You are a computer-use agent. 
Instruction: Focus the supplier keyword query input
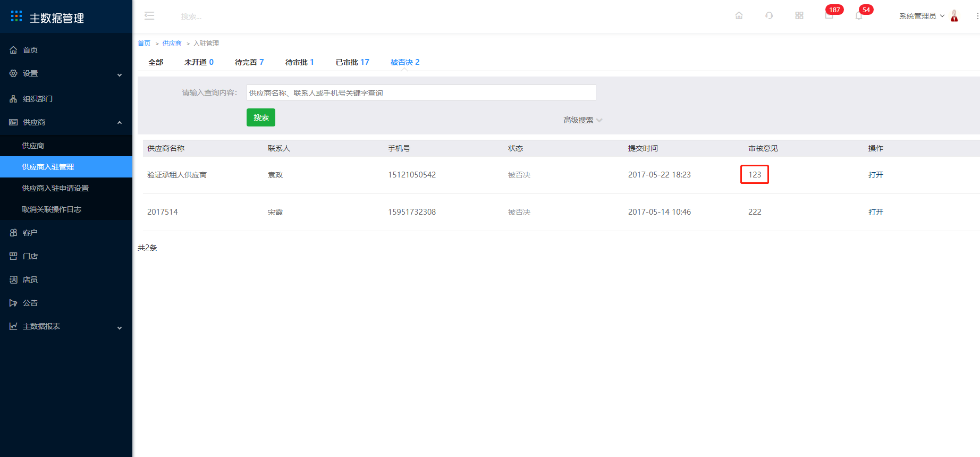[421, 92]
